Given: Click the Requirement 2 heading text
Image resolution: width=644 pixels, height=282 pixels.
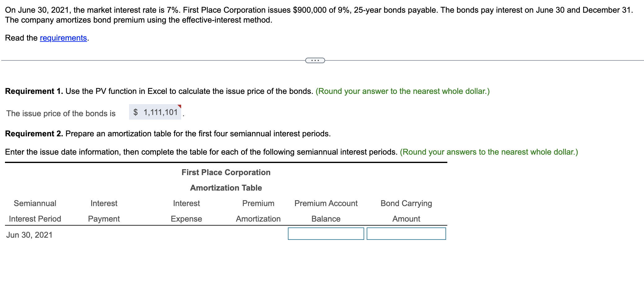Looking at the screenshot, I should [x=34, y=134].
